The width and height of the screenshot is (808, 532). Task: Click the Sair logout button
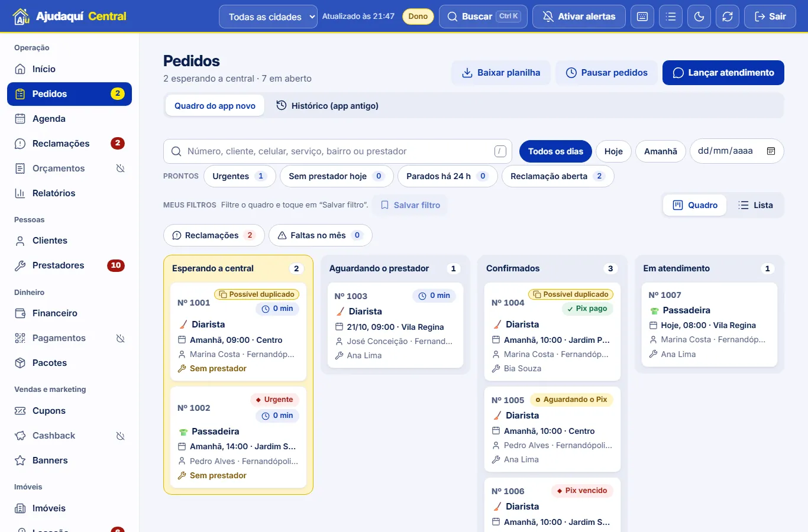pos(770,17)
